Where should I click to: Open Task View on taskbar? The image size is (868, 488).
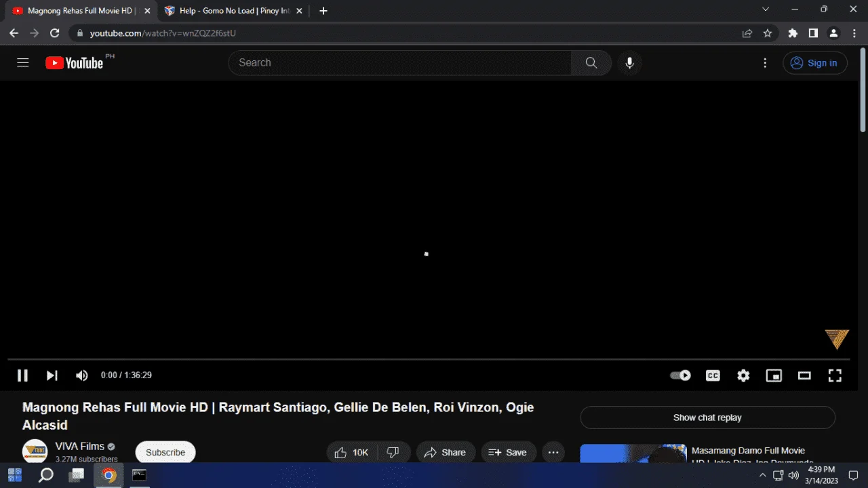point(77,475)
